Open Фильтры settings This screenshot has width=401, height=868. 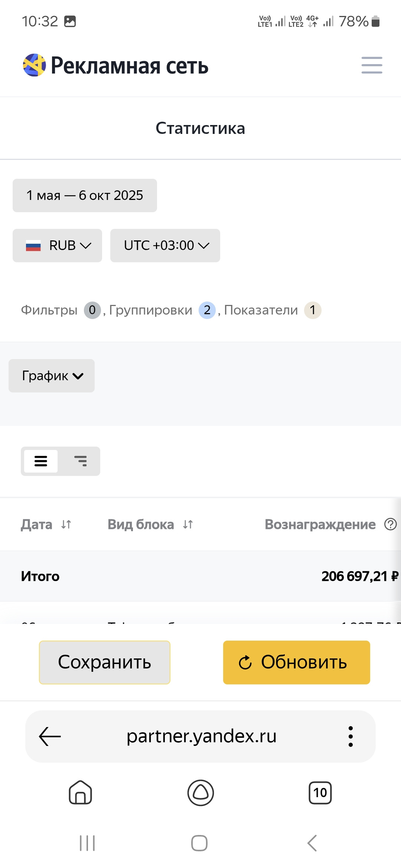[49, 310]
